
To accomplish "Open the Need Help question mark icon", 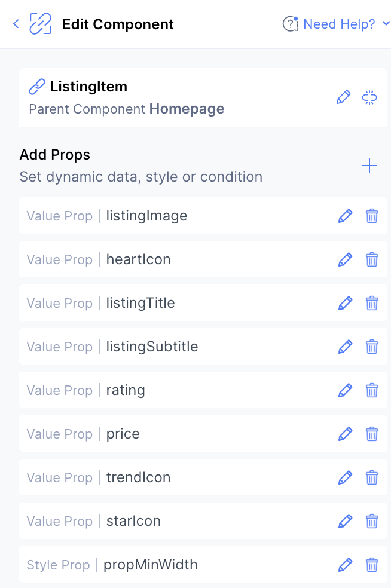I will click(x=290, y=24).
